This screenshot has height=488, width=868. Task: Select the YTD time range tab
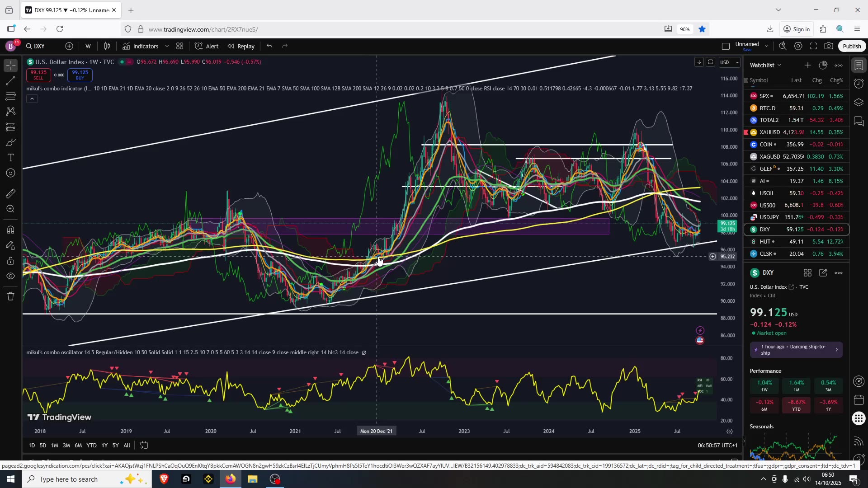tap(91, 446)
